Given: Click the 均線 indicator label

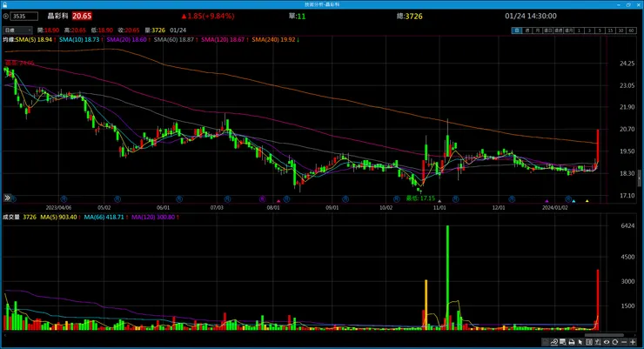Looking at the screenshot, I should pos(9,40).
